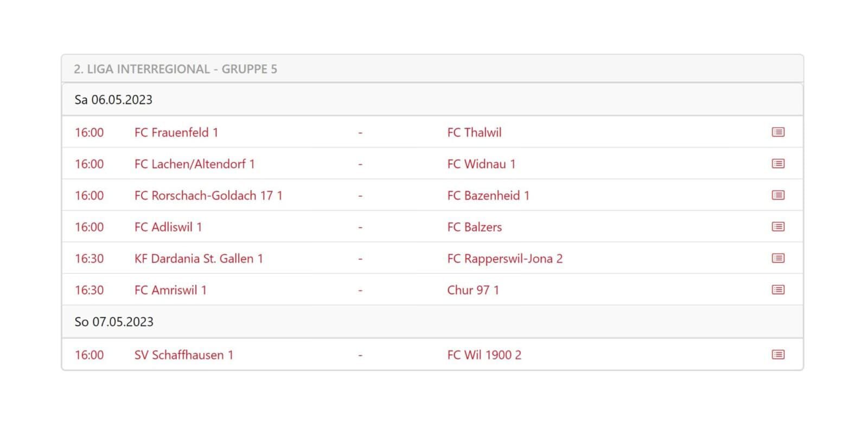Click the FC Wil 1900 2 link
This screenshot has width=868, height=423.
[484, 355]
